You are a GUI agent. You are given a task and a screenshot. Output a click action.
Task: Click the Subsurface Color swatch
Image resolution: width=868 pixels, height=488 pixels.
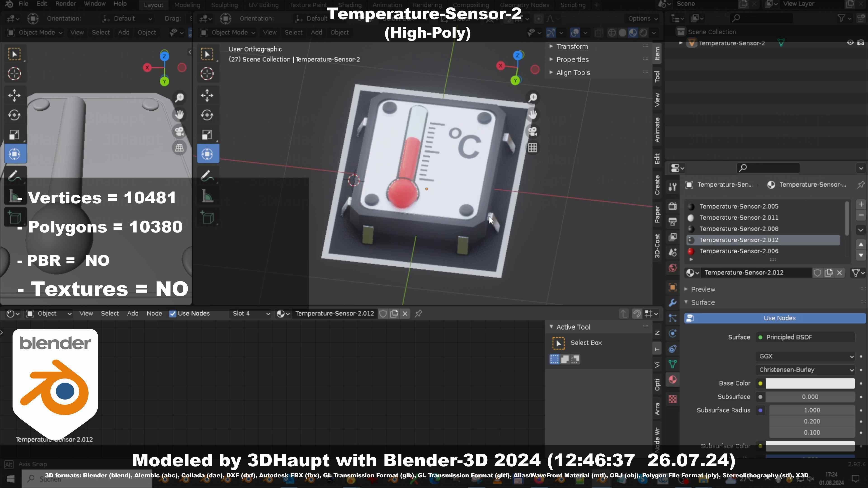coord(810,446)
